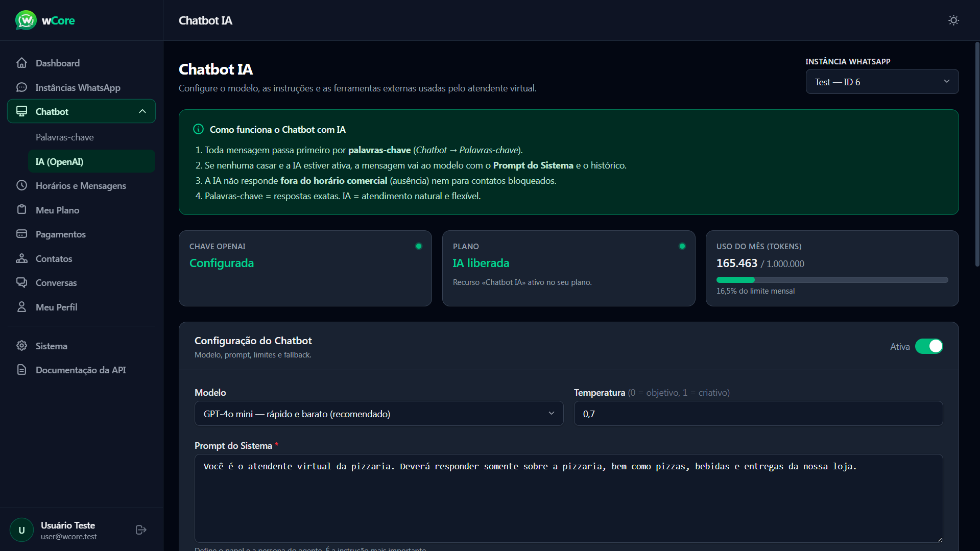Viewport: 980px width, 551px height.
Task: Toggle light theme with sun icon
Action: (953, 20)
